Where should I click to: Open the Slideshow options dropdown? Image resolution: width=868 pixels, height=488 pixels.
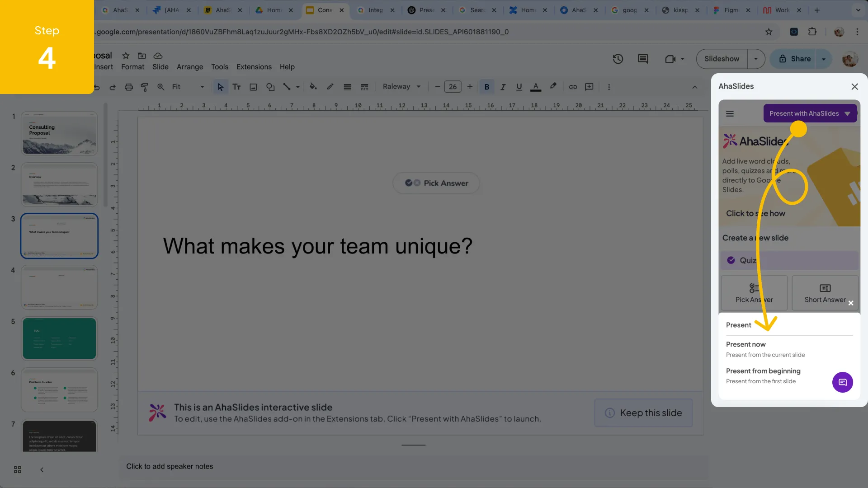[x=756, y=59]
